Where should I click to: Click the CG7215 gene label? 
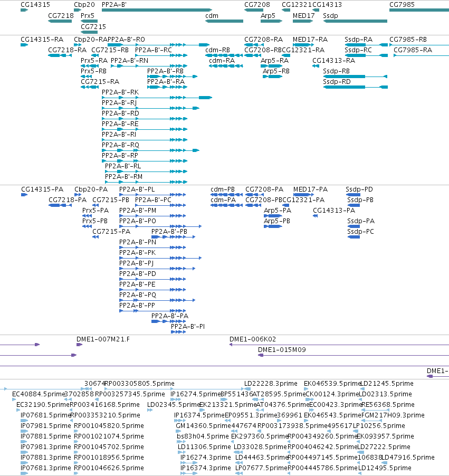pos(93,27)
